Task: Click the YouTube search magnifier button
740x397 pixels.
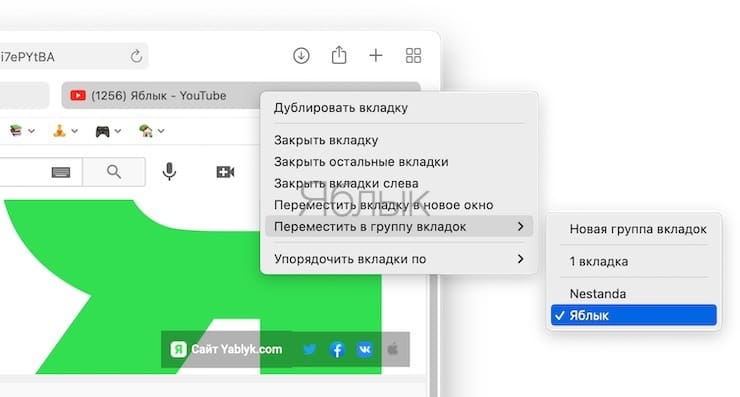Action: click(x=114, y=172)
